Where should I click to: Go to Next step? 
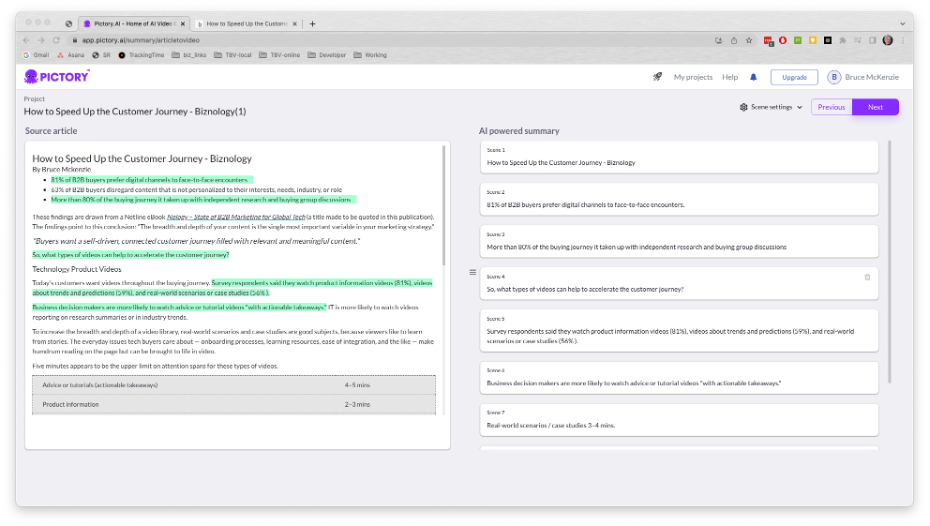tap(875, 107)
